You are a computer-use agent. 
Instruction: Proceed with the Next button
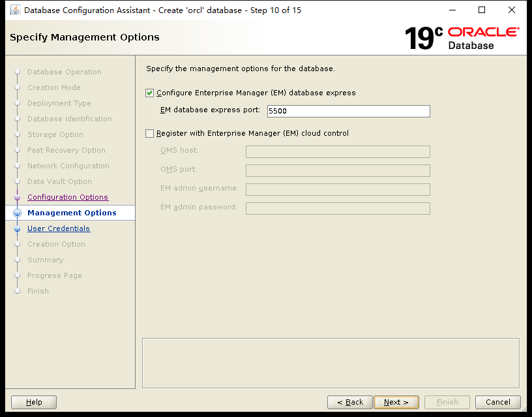click(x=396, y=402)
